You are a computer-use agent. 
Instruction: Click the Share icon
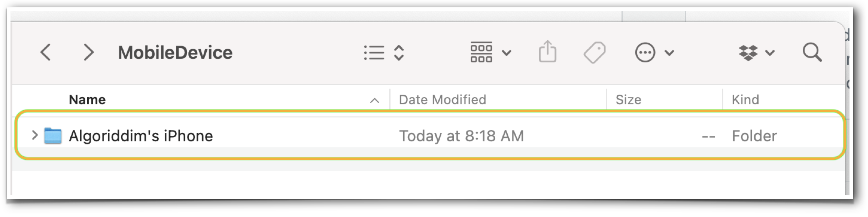[x=547, y=51]
